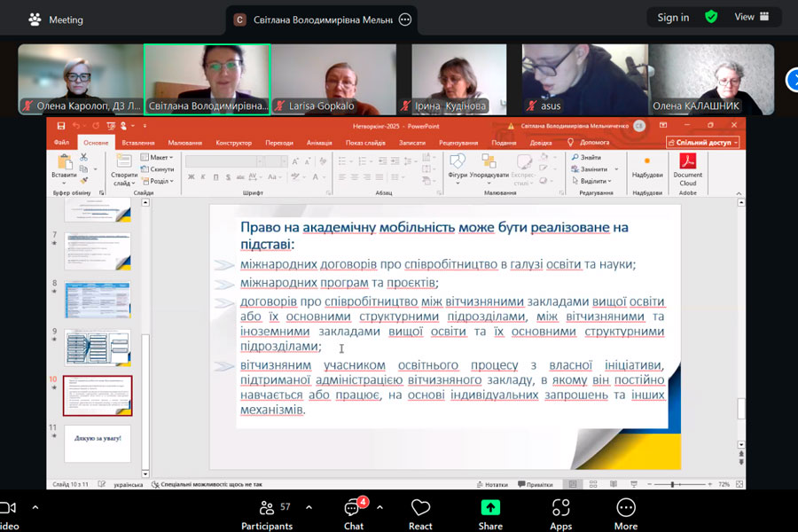Click the Replace (Замінити) button
Image resolution: width=798 pixels, height=532 pixels.
[x=590, y=169]
